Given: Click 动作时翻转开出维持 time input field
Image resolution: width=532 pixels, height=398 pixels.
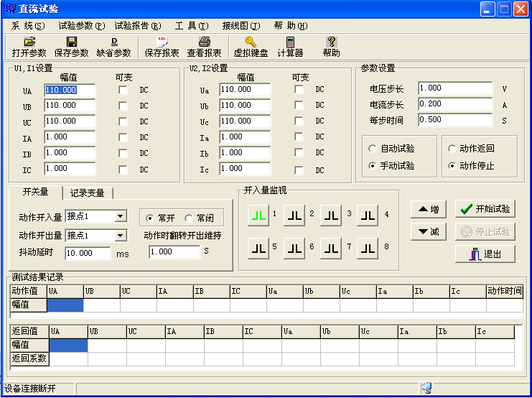Looking at the screenshot, I should tap(174, 251).
